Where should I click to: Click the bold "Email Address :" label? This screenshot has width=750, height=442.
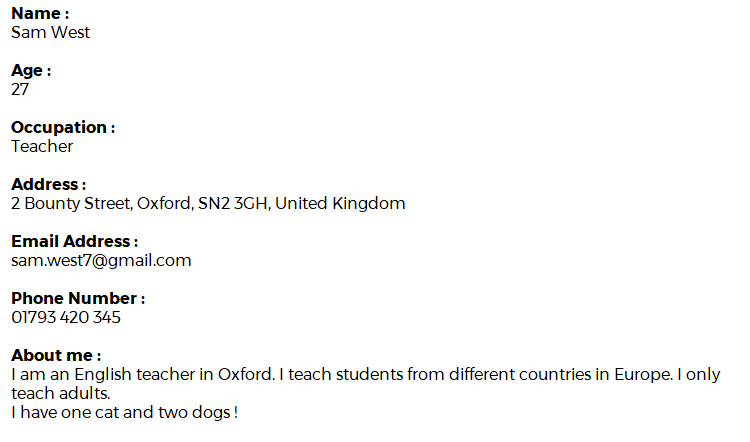(74, 242)
